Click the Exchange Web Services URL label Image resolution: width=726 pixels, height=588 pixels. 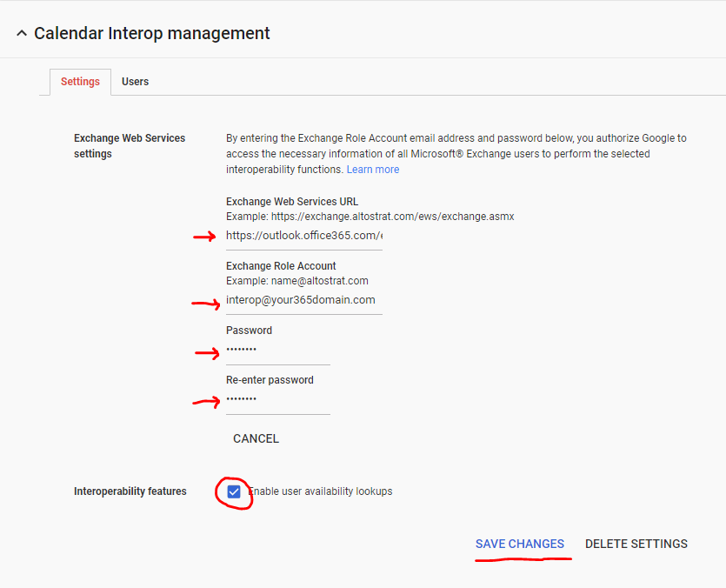click(x=292, y=202)
